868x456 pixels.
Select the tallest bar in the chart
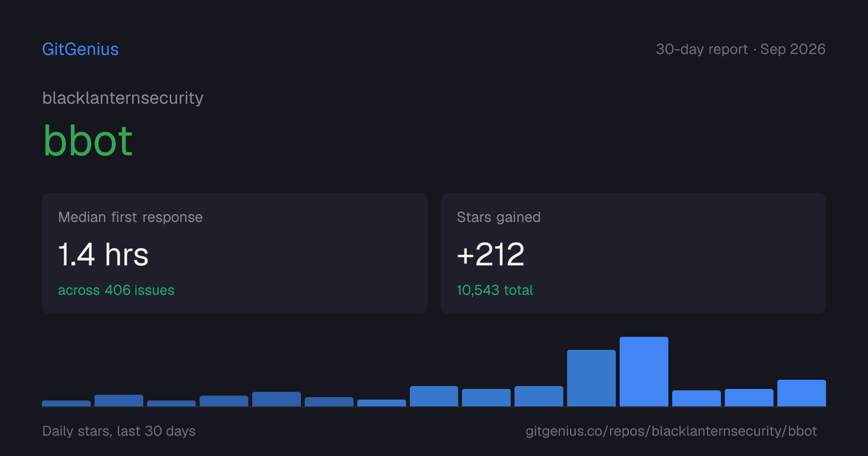pos(644,372)
